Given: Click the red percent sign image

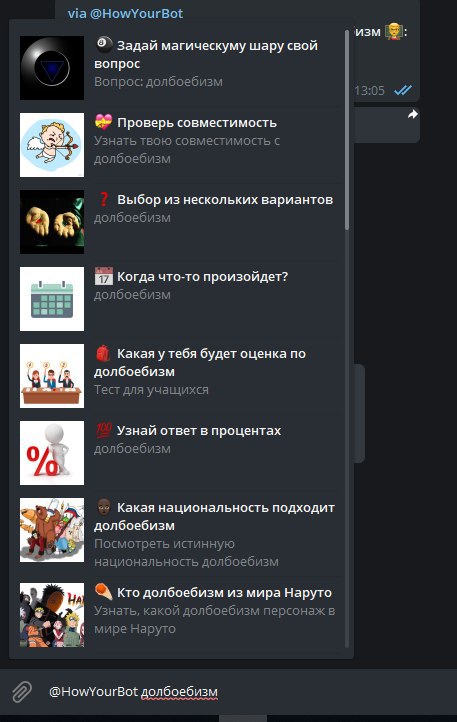Looking at the screenshot, I should (x=52, y=453).
